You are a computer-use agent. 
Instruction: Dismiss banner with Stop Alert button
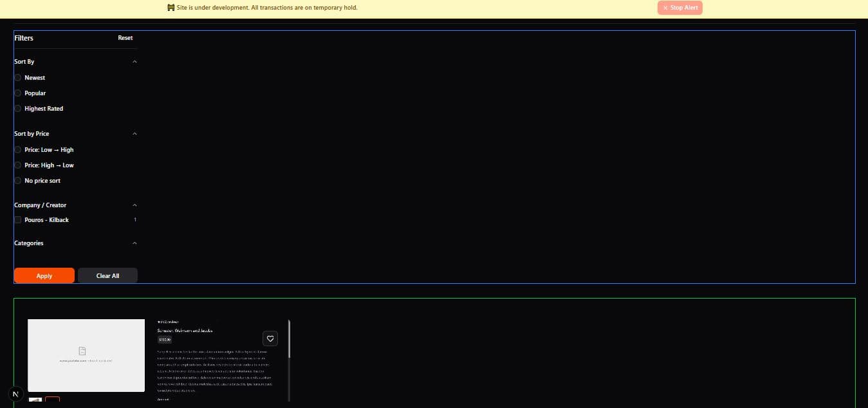(679, 8)
